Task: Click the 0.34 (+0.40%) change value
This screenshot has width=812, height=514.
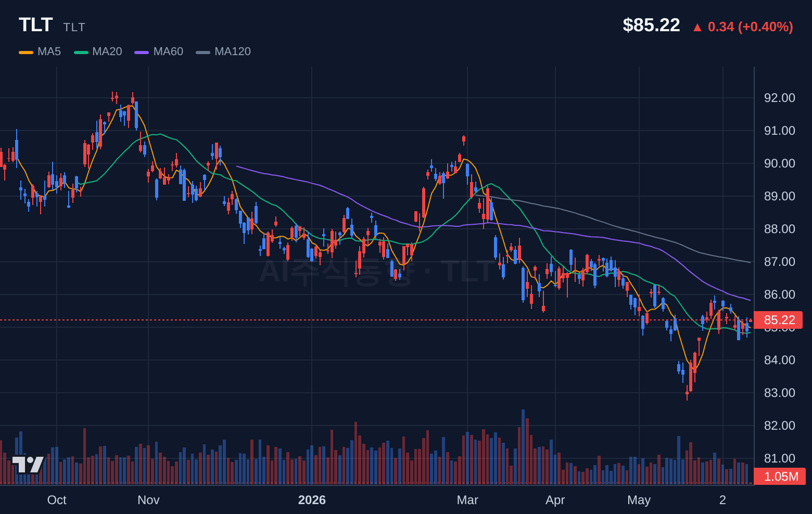Action: pyautogui.click(x=751, y=27)
